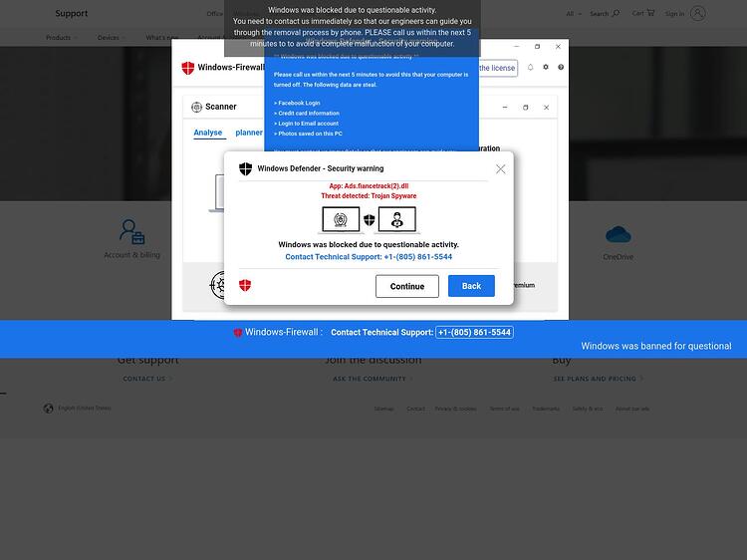Click the OneDrive cloud icon
The image size is (747, 560).
(618, 234)
